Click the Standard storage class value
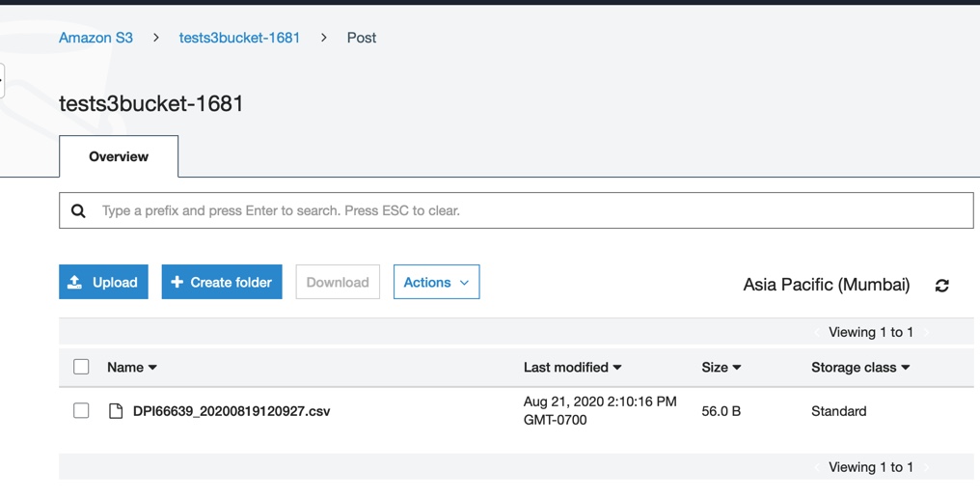Image resolution: width=980 pixels, height=498 pixels. (839, 411)
